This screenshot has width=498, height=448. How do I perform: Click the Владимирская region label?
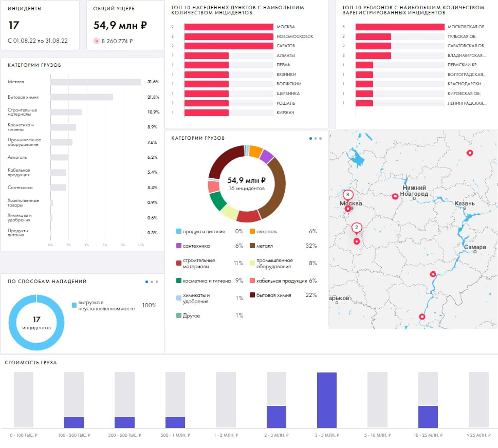pyautogui.click(x=467, y=55)
